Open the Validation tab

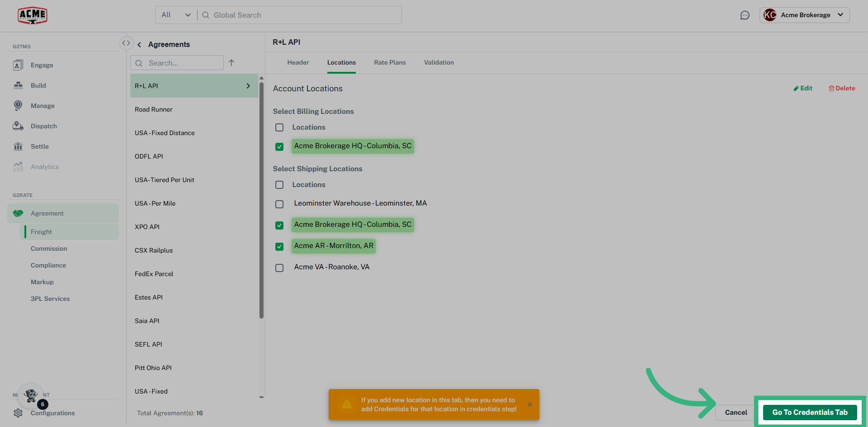coord(439,62)
